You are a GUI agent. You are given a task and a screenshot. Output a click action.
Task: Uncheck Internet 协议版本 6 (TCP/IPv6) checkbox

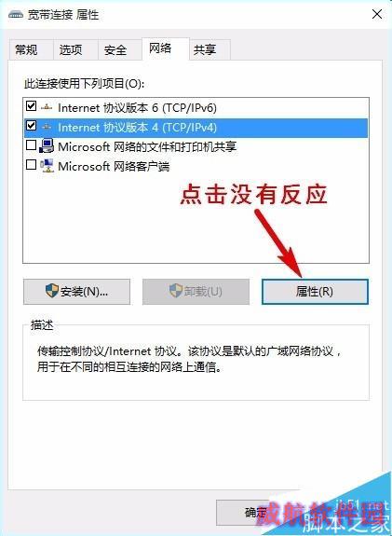coord(31,106)
